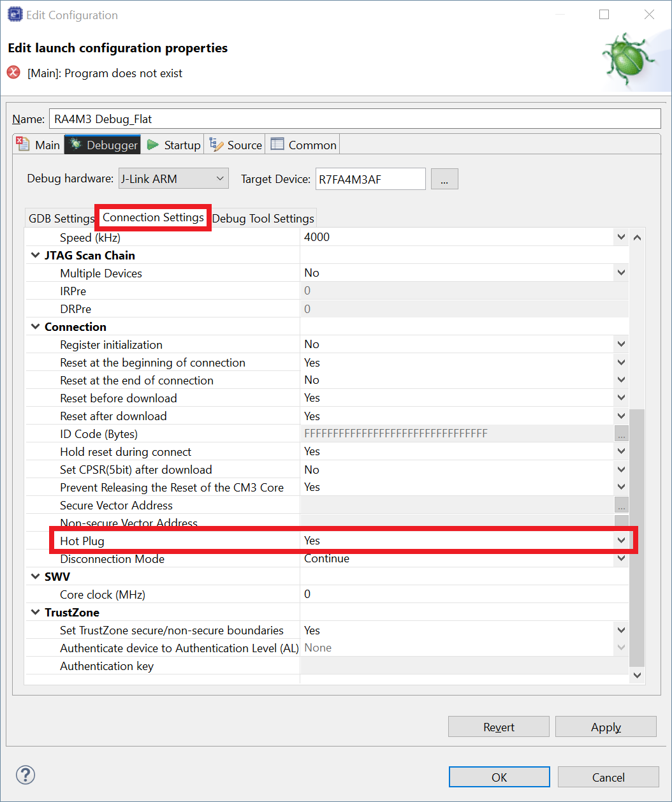Collapse the Connection section

coord(36,327)
